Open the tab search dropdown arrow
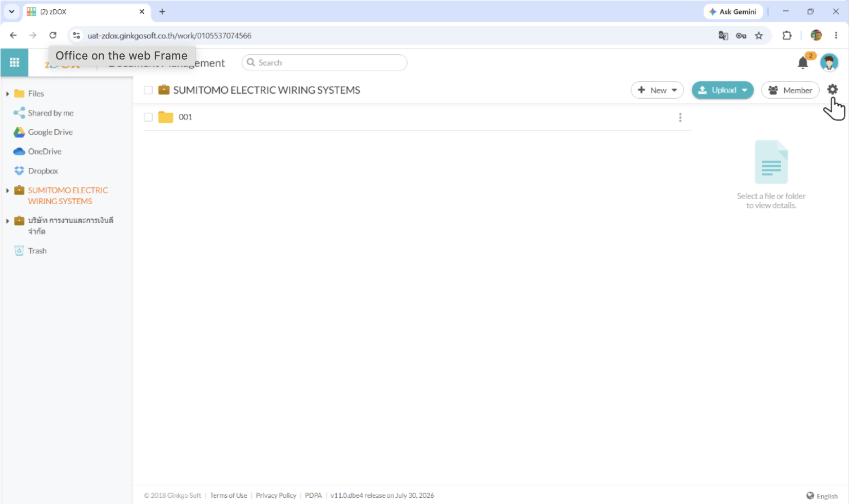 click(11, 11)
